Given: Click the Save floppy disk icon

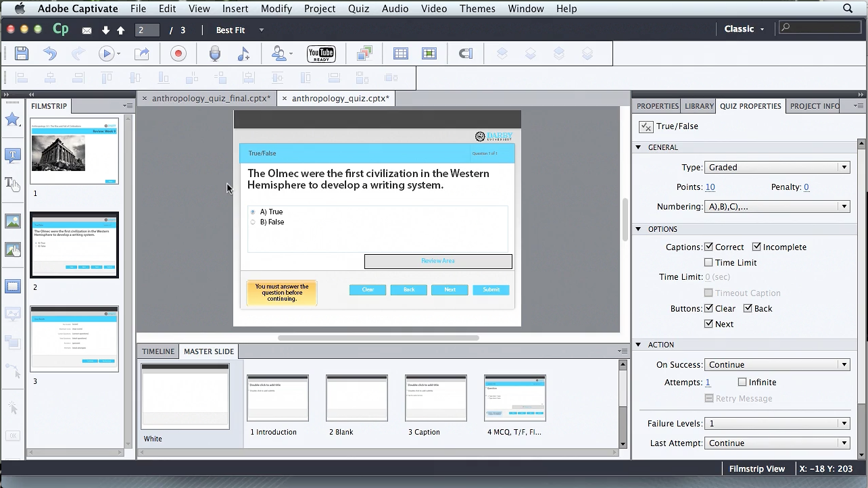Looking at the screenshot, I should pos(22,54).
